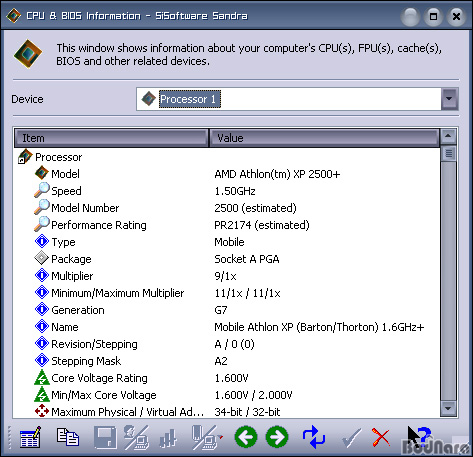The width and height of the screenshot is (473, 457).
Task: Click the chip icon beside Model row
Action: pyautogui.click(x=42, y=173)
